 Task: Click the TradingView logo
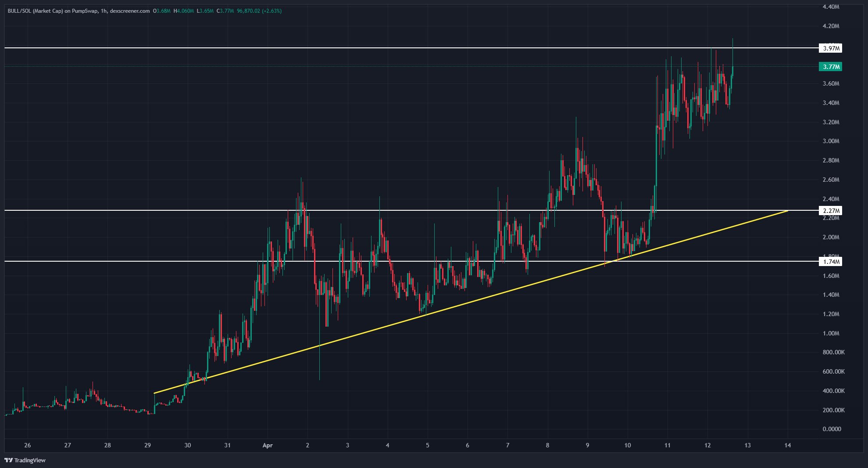tap(25, 460)
